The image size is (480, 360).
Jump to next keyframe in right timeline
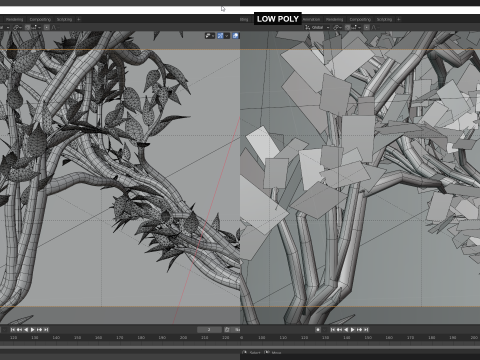click(359, 330)
